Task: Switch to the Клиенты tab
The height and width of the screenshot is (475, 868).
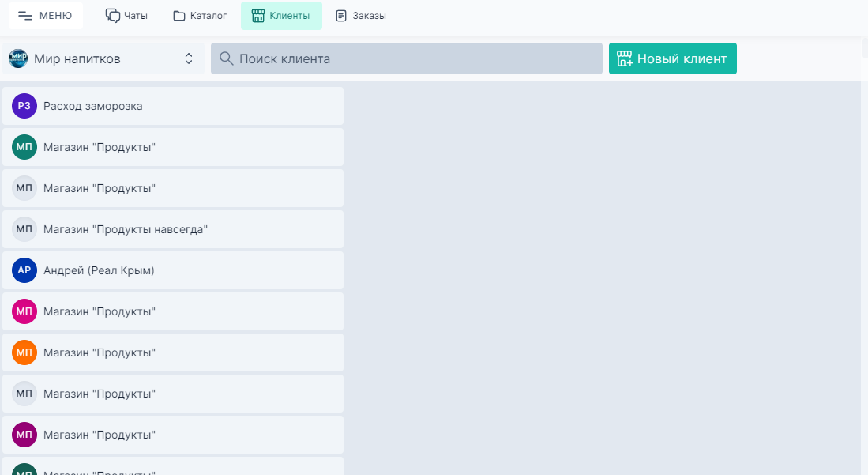Action: [281, 16]
